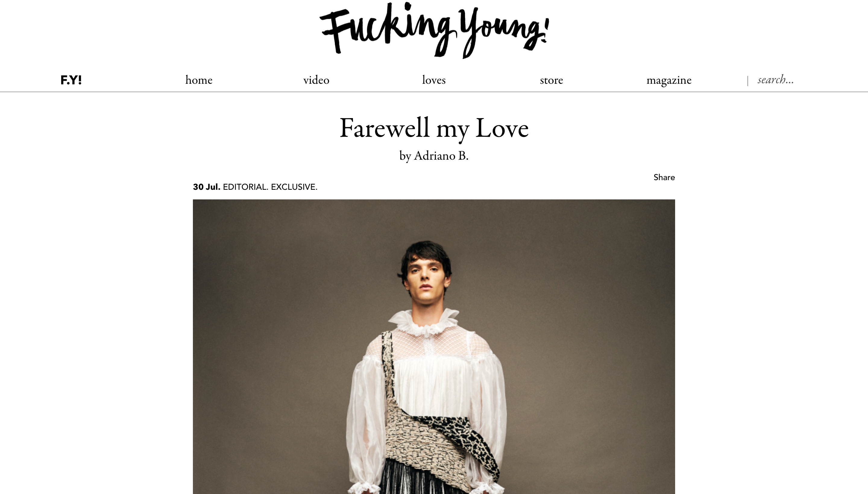Visit the store page
This screenshot has width=868, height=494.
551,80
